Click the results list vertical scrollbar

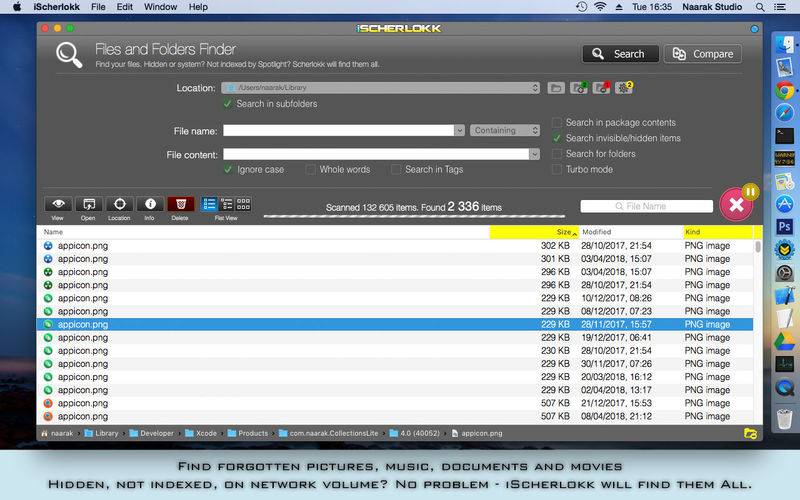(758, 247)
